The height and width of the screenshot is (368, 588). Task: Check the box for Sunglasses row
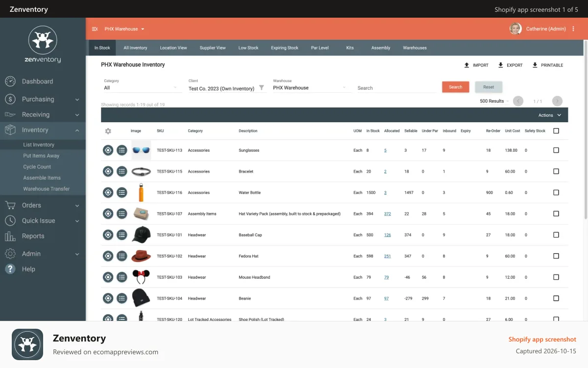tap(556, 150)
